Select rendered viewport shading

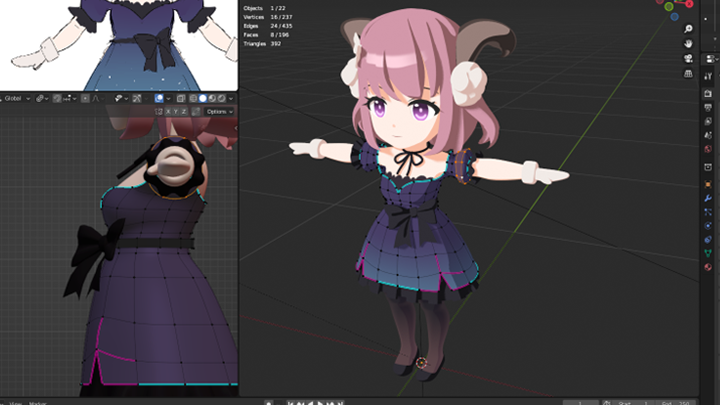coord(221,98)
